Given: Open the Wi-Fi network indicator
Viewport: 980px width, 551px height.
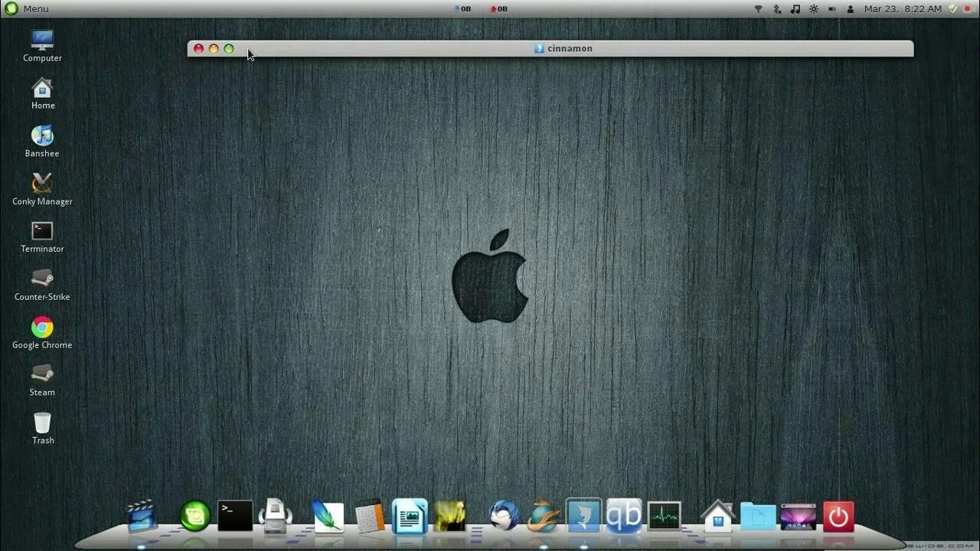Looking at the screenshot, I should click(759, 9).
